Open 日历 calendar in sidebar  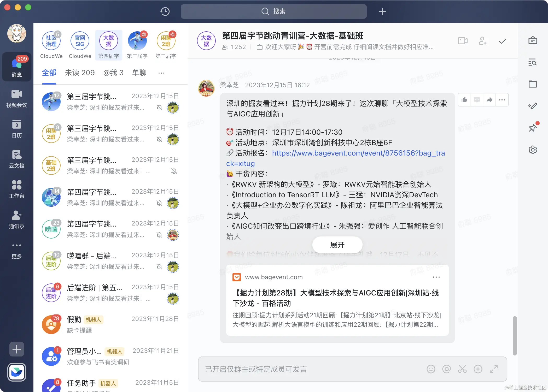[x=17, y=129]
